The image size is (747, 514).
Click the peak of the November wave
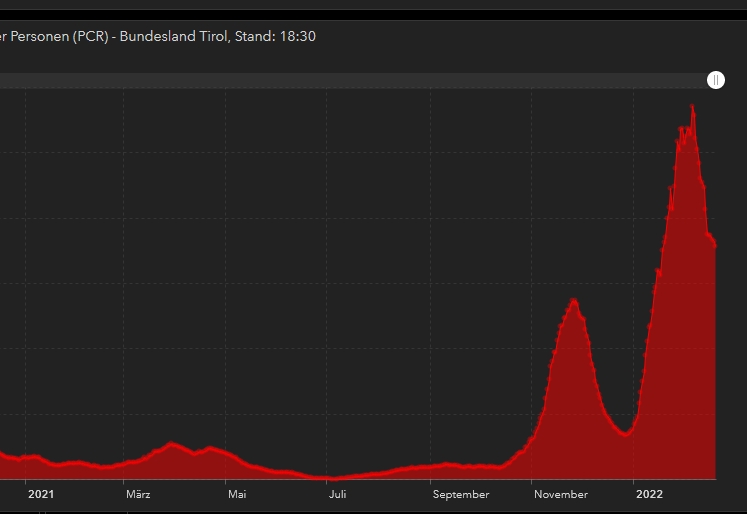[x=573, y=300]
